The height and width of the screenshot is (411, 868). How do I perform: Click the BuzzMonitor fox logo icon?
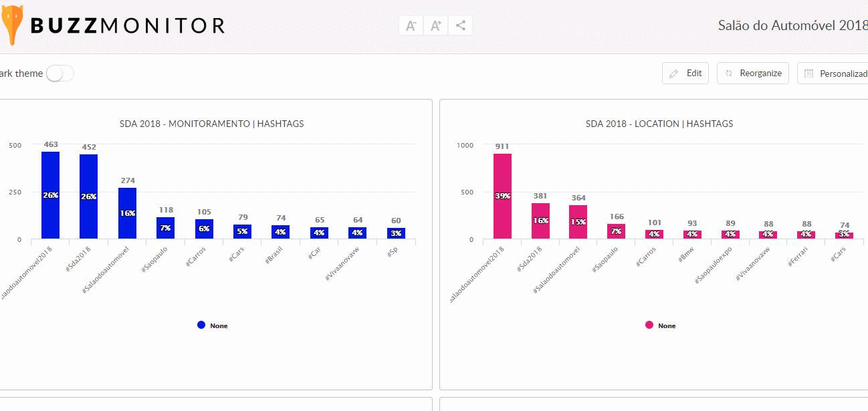click(x=11, y=25)
